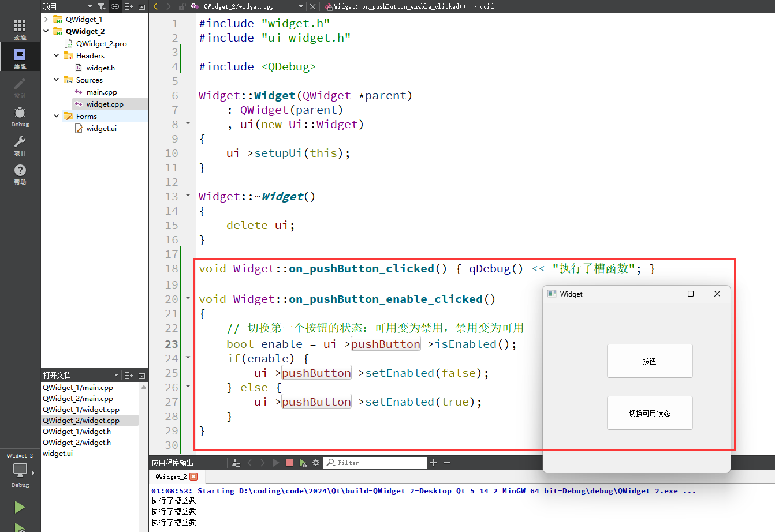The height and width of the screenshot is (532, 775).
Task: Open main.cpp under Sources
Action: click(102, 92)
